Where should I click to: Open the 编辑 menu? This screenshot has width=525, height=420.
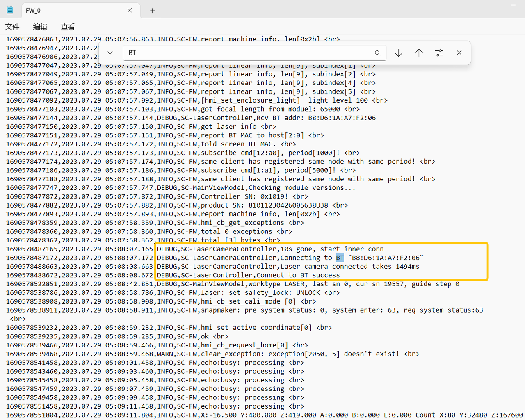[40, 27]
